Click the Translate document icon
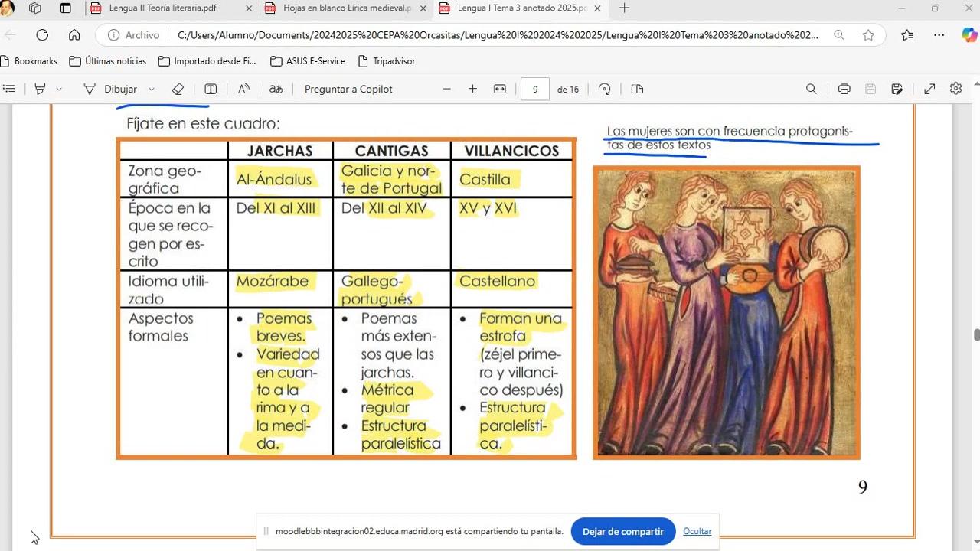This screenshot has width=980, height=551. [x=276, y=89]
